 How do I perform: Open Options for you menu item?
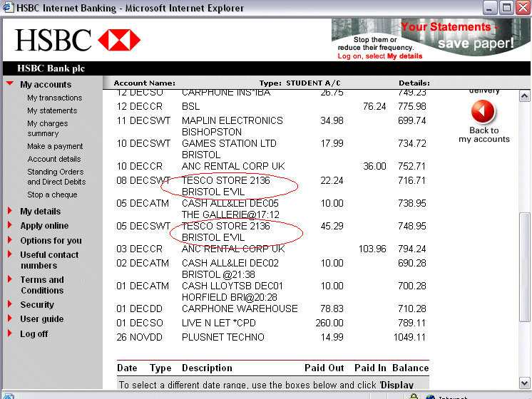tap(51, 240)
